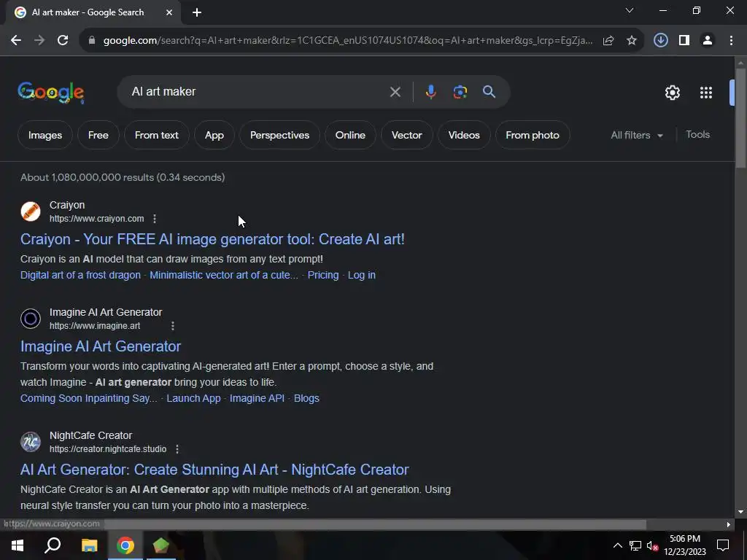Search by image with Google Lens
This screenshot has height=560, width=747.
click(x=460, y=92)
